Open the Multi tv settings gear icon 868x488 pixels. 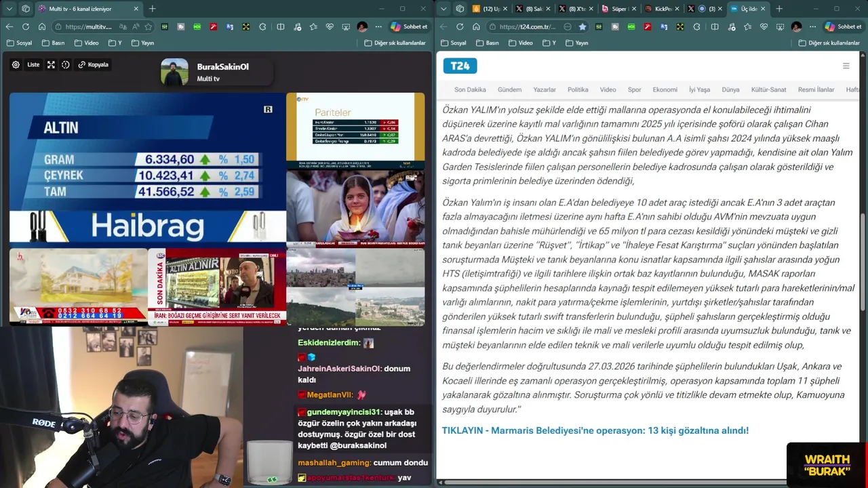pyautogui.click(x=16, y=65)
